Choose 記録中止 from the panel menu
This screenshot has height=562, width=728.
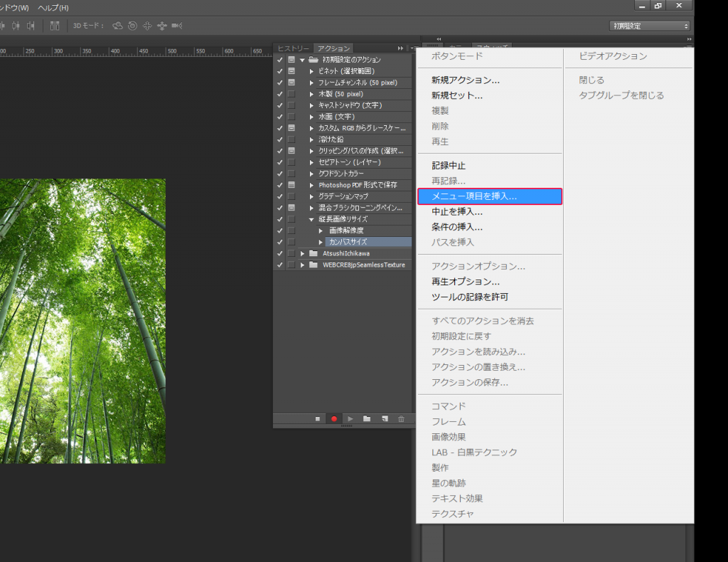click(449, 165)
